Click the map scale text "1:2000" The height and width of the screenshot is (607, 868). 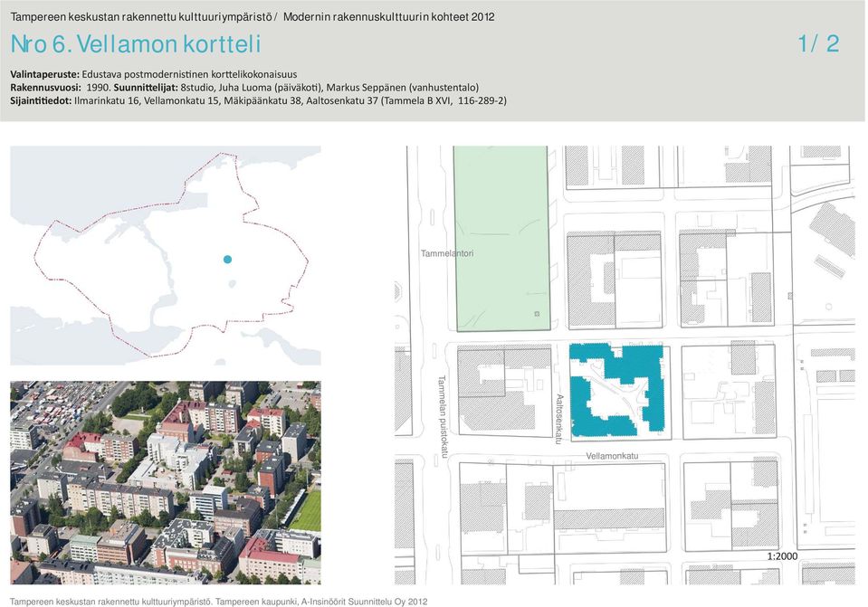(782, 556)
